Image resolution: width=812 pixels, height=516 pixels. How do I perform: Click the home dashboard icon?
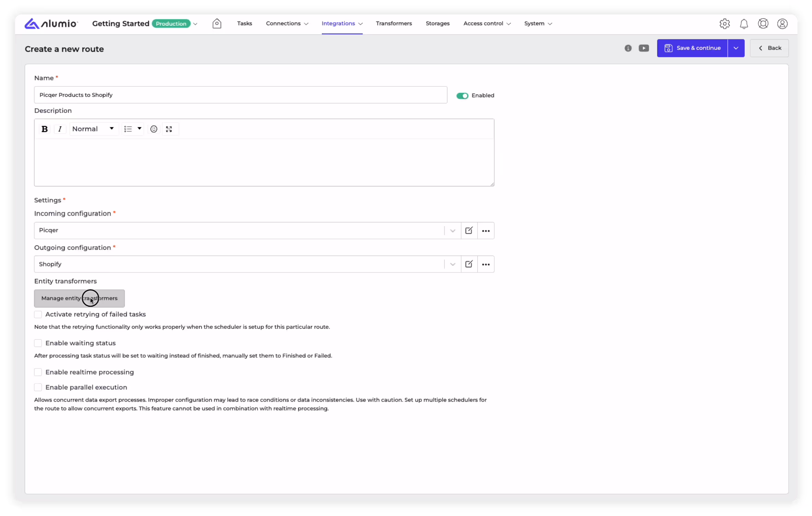point(217,24)
